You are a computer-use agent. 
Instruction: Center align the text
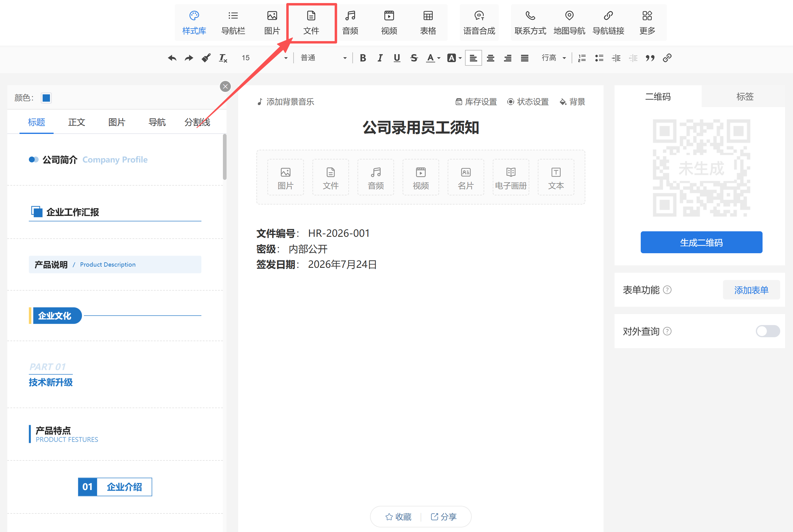click(491, 58)
